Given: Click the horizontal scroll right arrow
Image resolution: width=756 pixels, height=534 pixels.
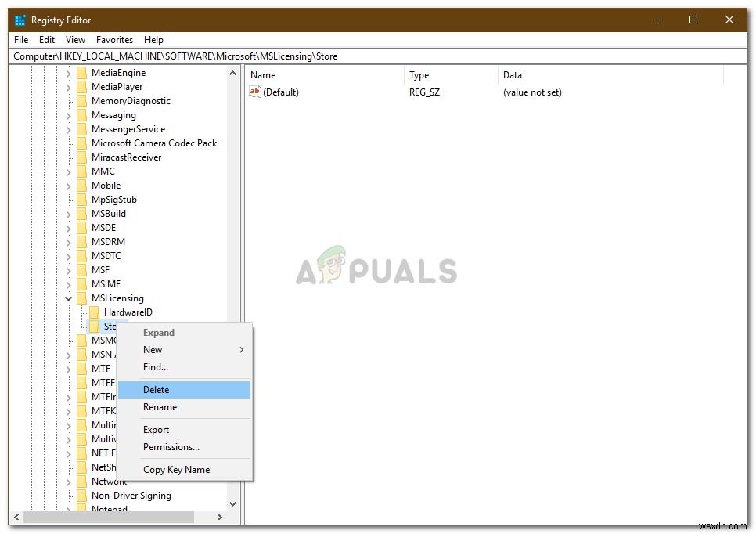Looking at the screenshot, I should click(220, 517).
